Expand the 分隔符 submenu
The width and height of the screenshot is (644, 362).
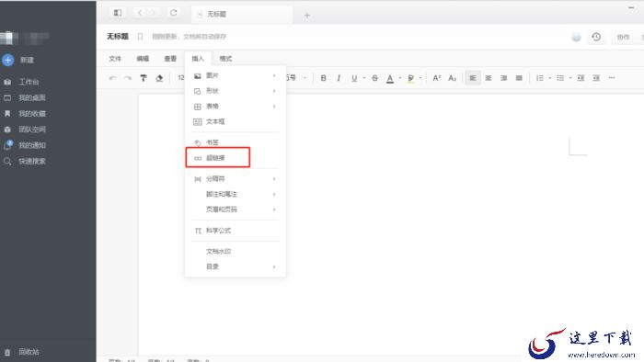point(236,179)
